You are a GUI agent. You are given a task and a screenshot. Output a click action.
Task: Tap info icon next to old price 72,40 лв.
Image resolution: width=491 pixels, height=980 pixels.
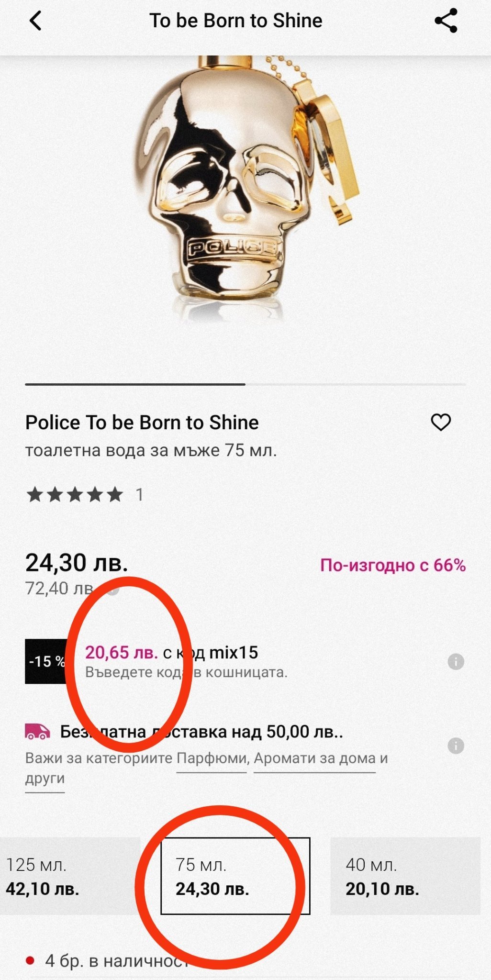113,589
